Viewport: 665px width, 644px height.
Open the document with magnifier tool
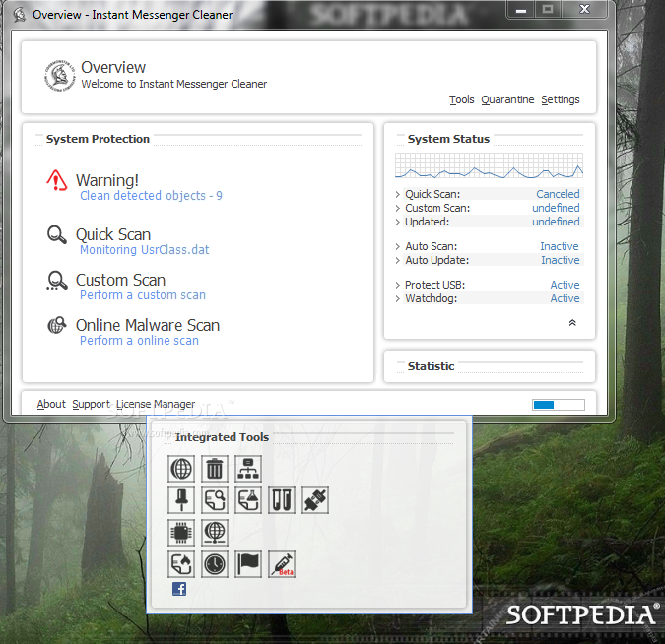click(x=215, y=500)
